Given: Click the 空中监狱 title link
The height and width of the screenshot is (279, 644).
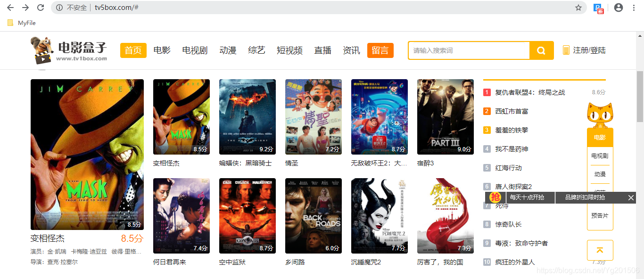Looking at the screenshot, I should pos(232,262).
